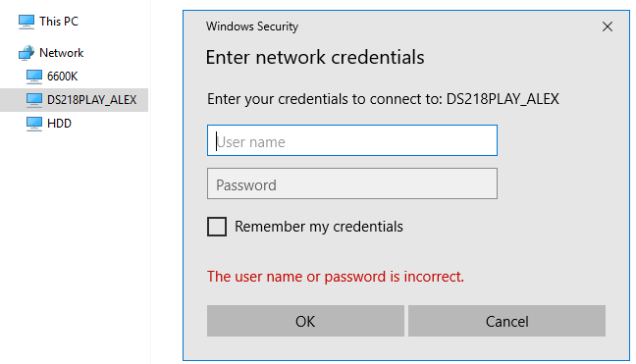Click into the Password field
The width and height of the screenshot is (636, 364).
click(352, 183)
